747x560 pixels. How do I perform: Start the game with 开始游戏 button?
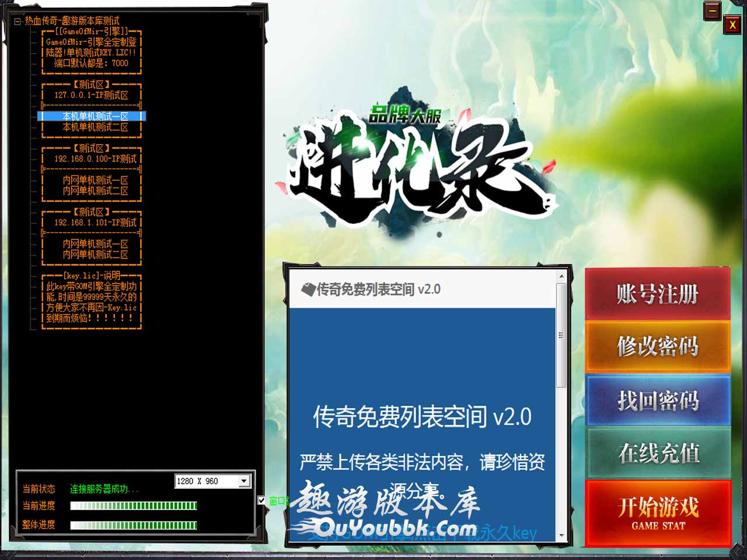pyautogui.click(x=658, y=512)
